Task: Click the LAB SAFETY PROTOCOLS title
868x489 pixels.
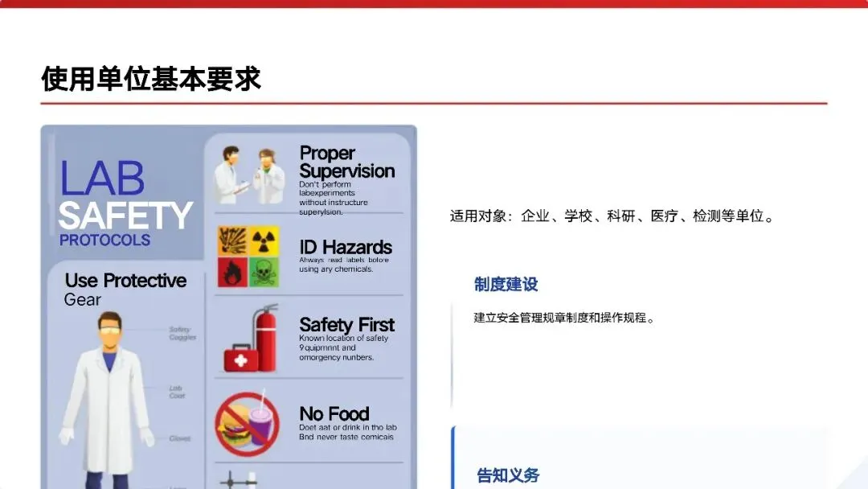Action: coord(125,203)
